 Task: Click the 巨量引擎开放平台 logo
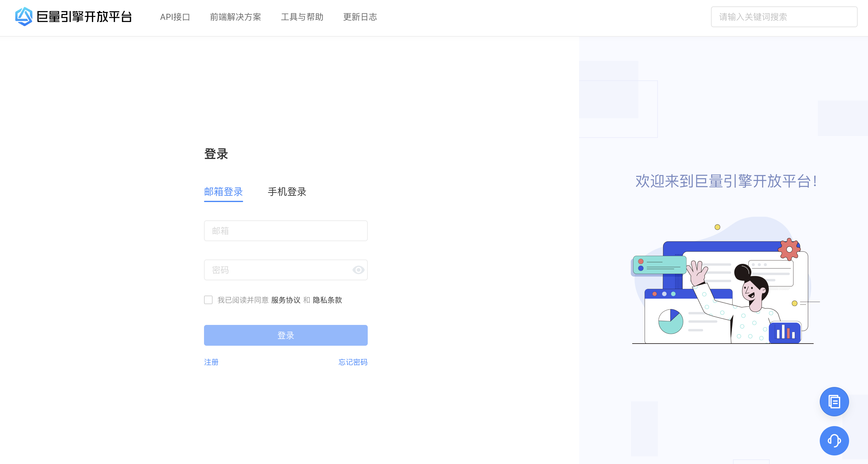(74, 17)
